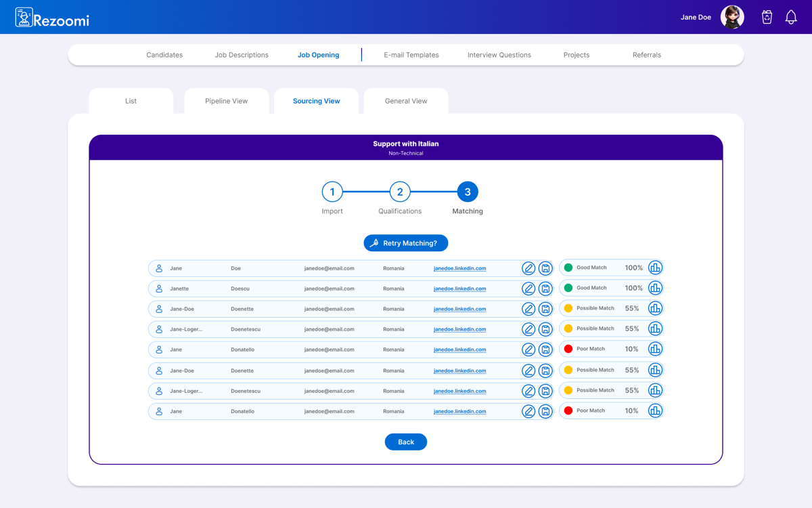Open match chart for Jane Doe

655,268
